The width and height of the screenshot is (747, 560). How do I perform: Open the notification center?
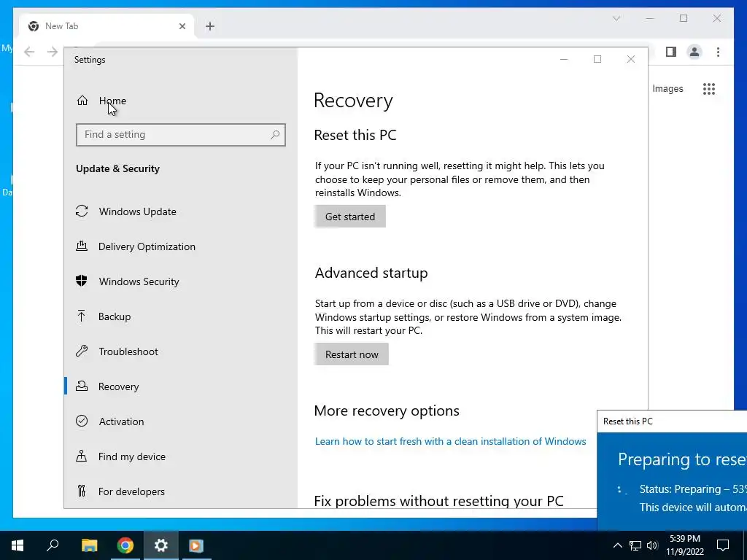pyautogui.click(x=723, y=545)
